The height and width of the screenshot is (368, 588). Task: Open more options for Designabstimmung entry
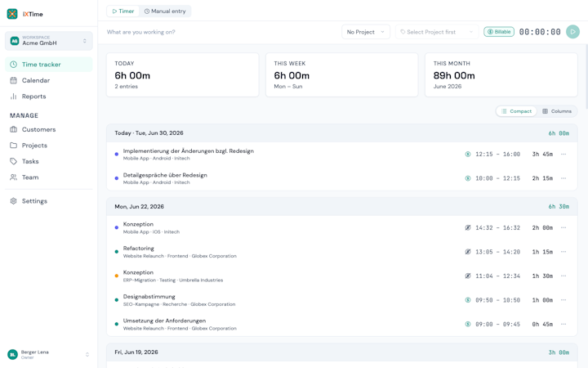pyautogui.click(x=563, y=300)
